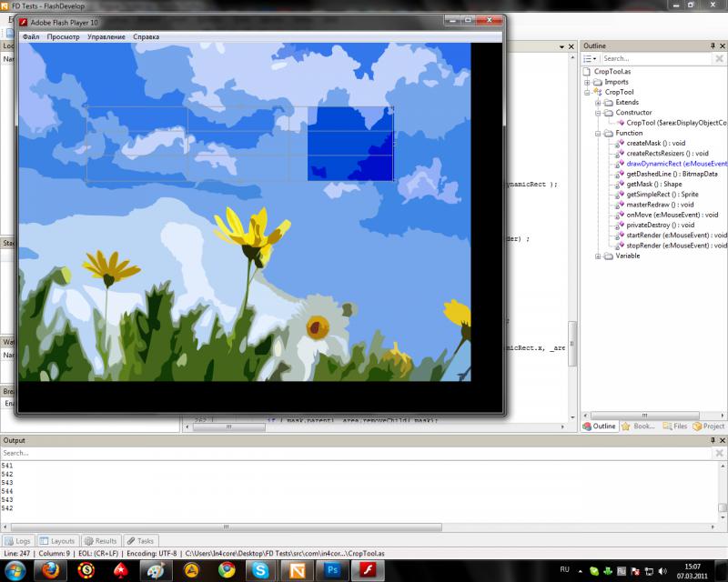Screen dimensions: 728x582
Task: Select getDashedLine () : BitmapData
Action: coord(672,174)
